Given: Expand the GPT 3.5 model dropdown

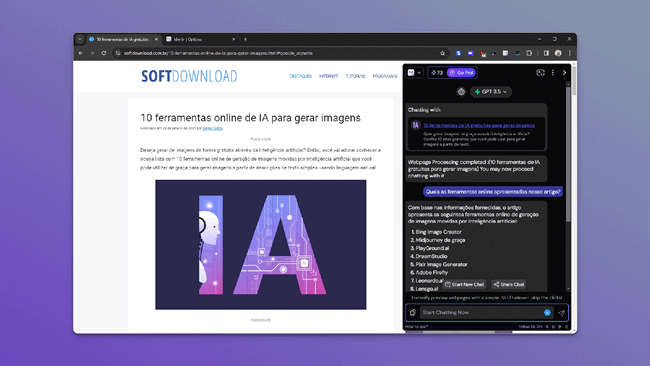Looking at the screenshot, I should pyautogui.click(x=491, y=92).
